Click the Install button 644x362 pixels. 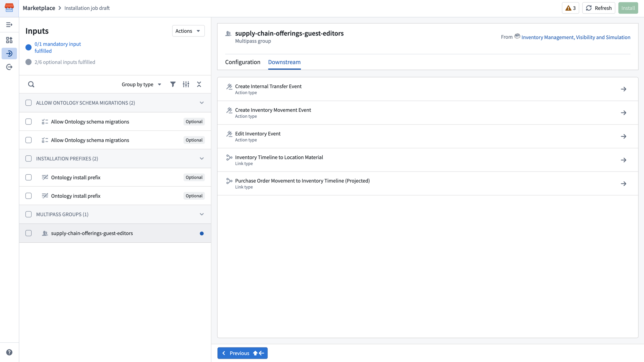pos(628,8)
